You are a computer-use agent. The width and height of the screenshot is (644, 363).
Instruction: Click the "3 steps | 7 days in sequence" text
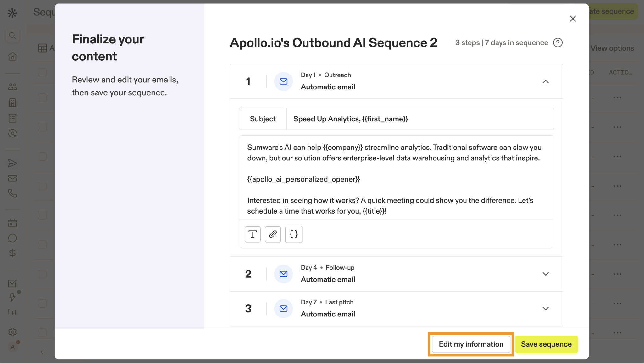[502, 42]
